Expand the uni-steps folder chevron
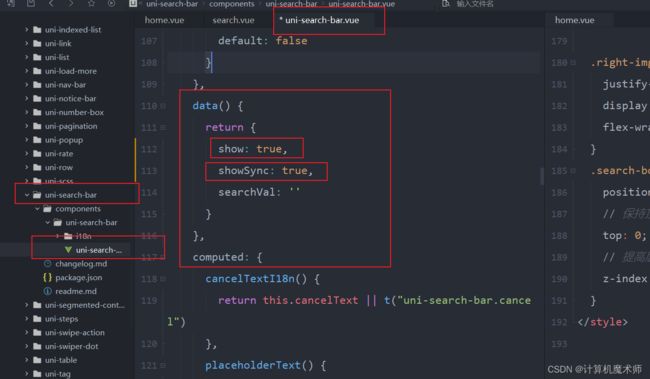This screenshot has width=650, height=379. click(x=27, y=318)
